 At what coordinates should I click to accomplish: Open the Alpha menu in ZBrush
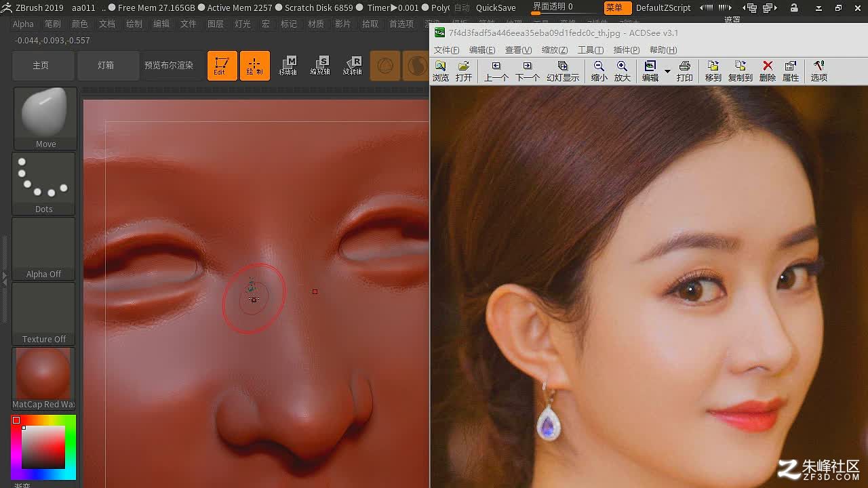[x=23, y=24]
